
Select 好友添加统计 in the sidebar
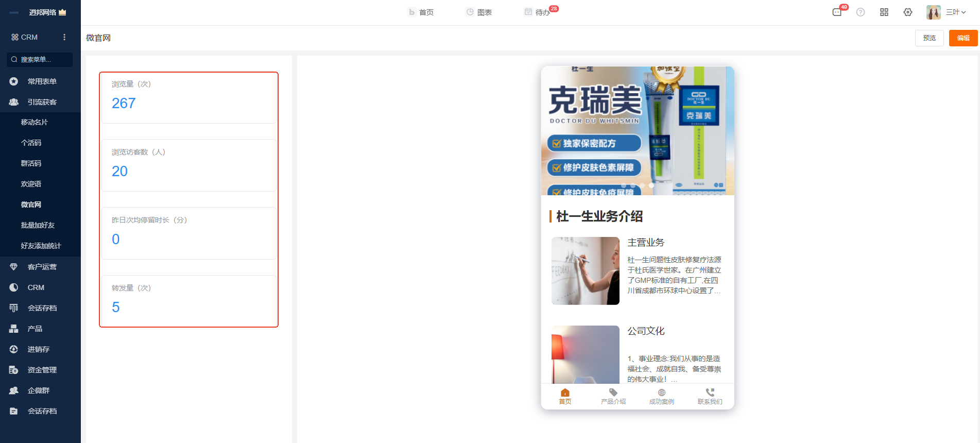41,246
